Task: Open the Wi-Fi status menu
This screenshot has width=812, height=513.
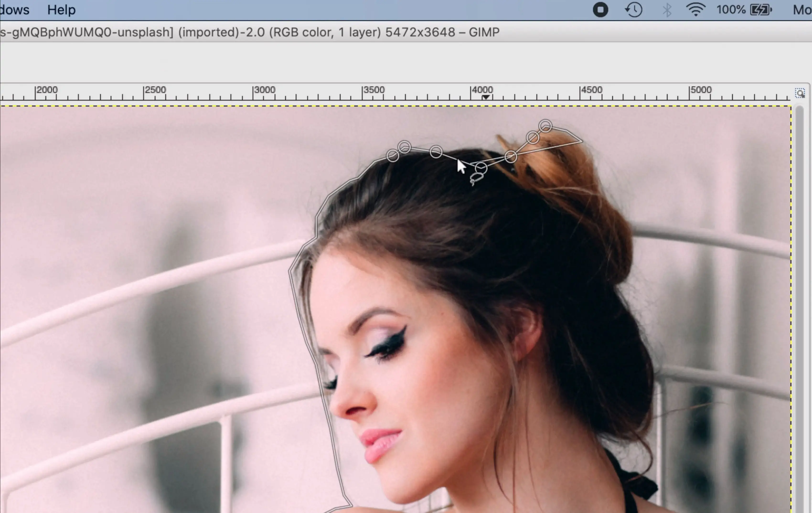Action: 696,10
